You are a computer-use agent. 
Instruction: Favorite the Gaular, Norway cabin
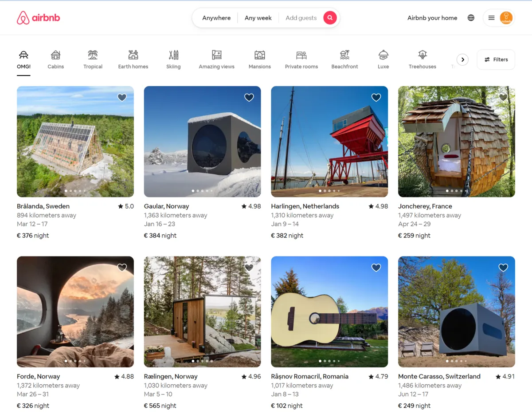(249, 97)
